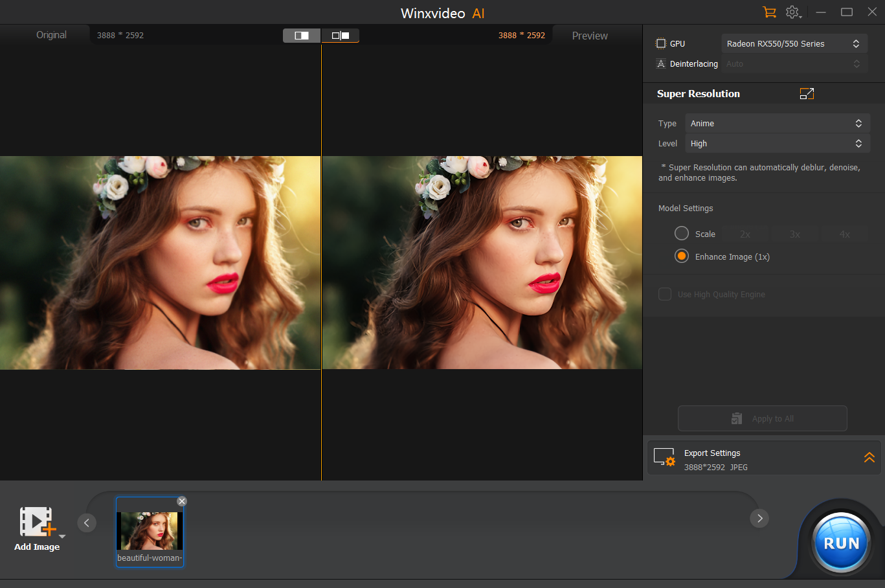Open the split-view comparison icon

pyautogui.click(x=301, y=36)
